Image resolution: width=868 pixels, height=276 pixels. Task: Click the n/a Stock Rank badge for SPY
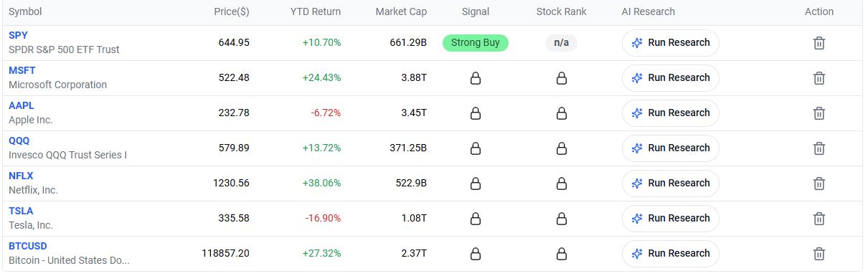pyautogui.click(x=562, y=43)
